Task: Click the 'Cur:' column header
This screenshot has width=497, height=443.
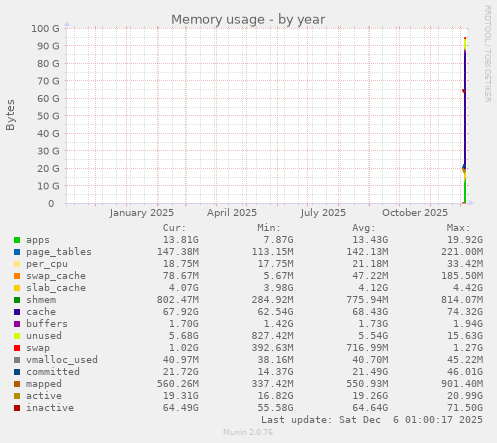Action: tap(174, 228)
